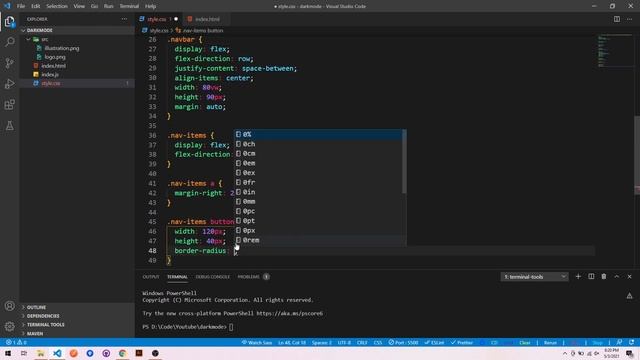
Task: Open the View menu
Action: 79,6
